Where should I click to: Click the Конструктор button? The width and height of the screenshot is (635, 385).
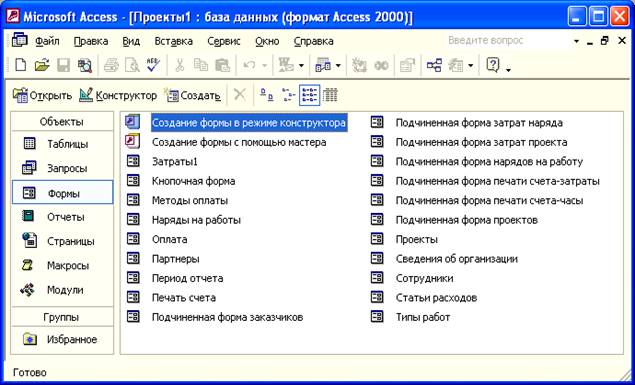click(x=118, y=96)
